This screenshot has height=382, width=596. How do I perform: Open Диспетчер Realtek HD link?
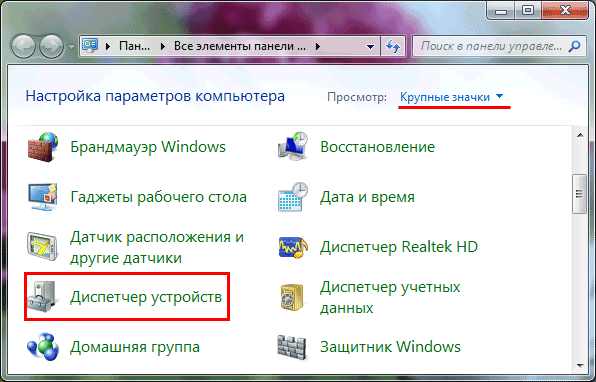tap(399, 247)
